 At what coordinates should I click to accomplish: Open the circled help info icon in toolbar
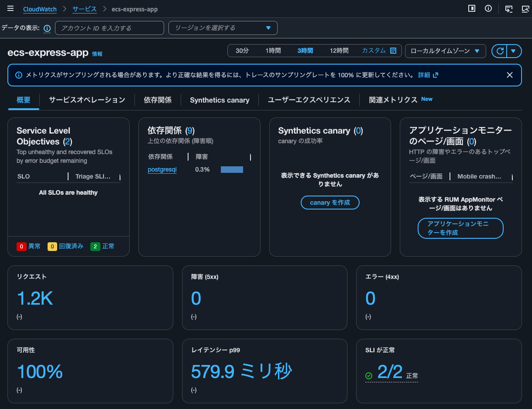488,8
